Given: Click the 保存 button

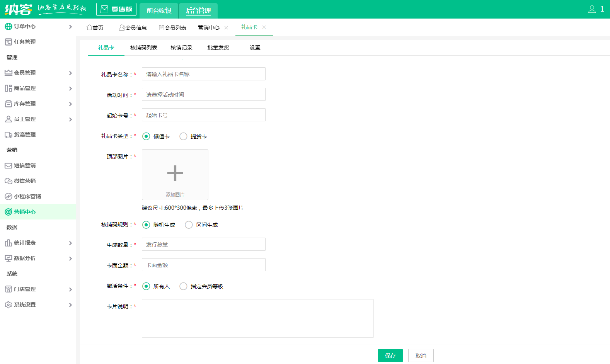Looking at the screenshot, I should point(390,355).
